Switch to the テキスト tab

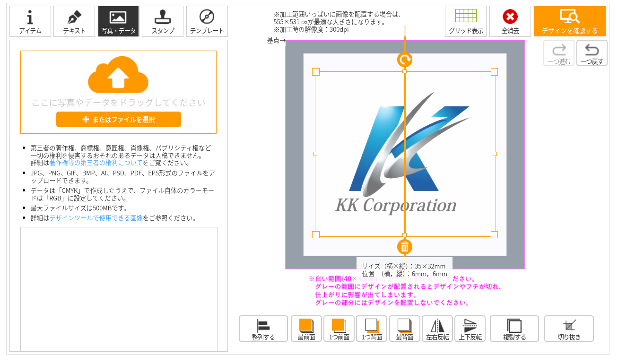tap(74, 21)
